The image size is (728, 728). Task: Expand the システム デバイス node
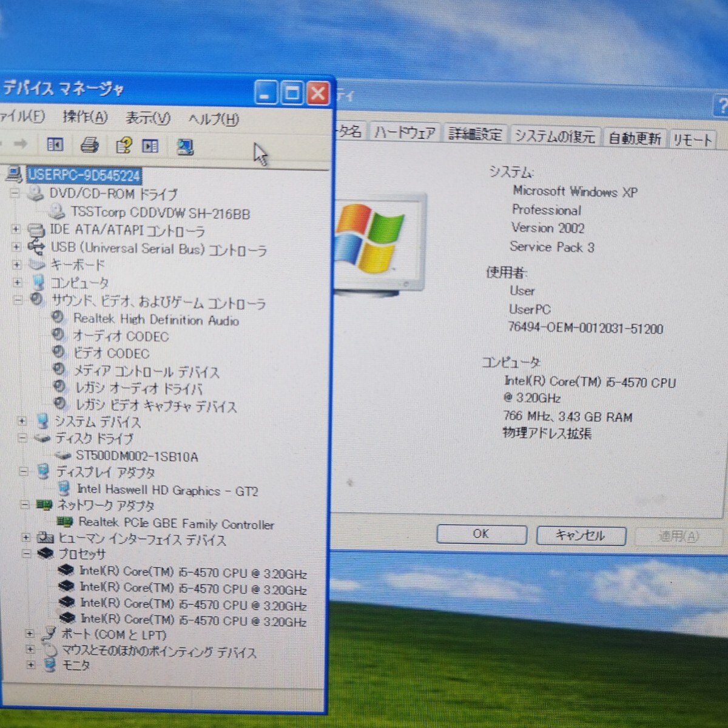click(22, 421)
